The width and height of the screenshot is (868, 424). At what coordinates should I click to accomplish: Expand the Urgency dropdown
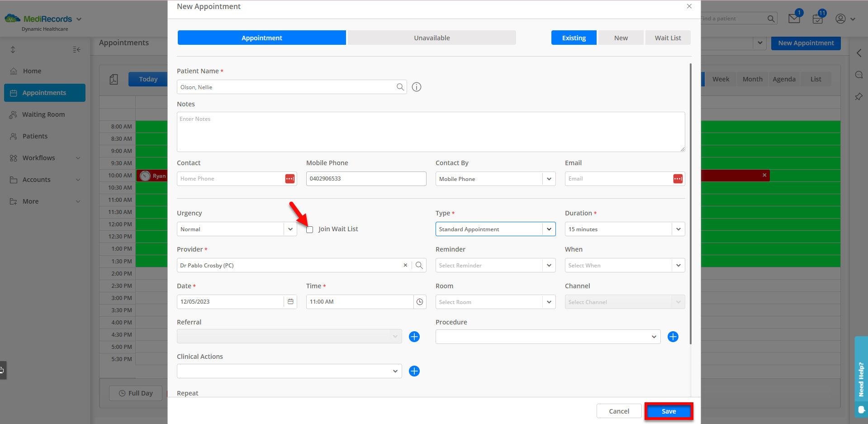point(290,229)
